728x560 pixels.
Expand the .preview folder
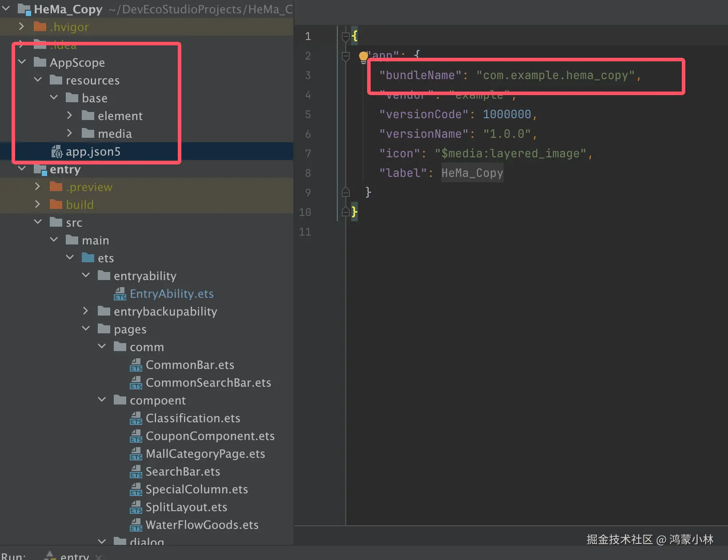pyautogui.click(x=38, y=187)
